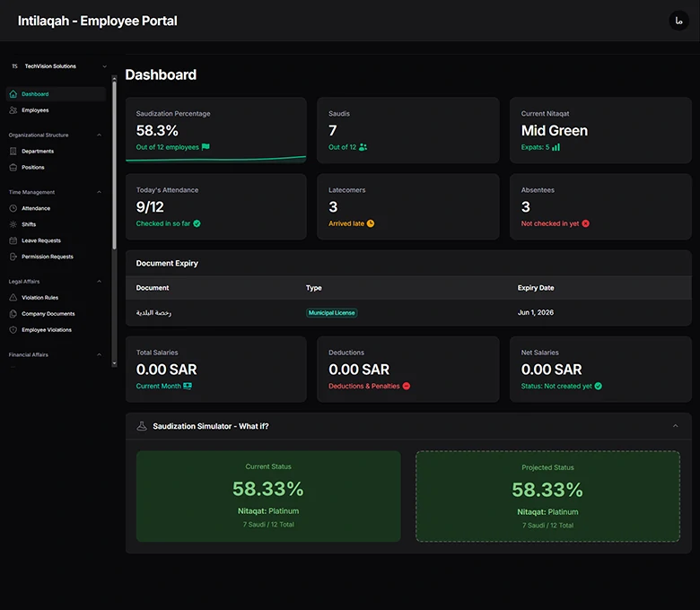Collapse the Organizational Structure section
This screenshot has width=700, height=610.
coord(99,135)
